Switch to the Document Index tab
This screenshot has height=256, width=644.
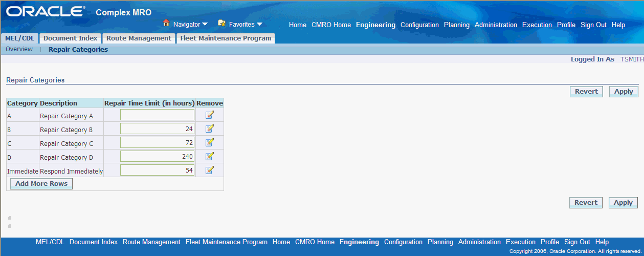click(71, 38)
